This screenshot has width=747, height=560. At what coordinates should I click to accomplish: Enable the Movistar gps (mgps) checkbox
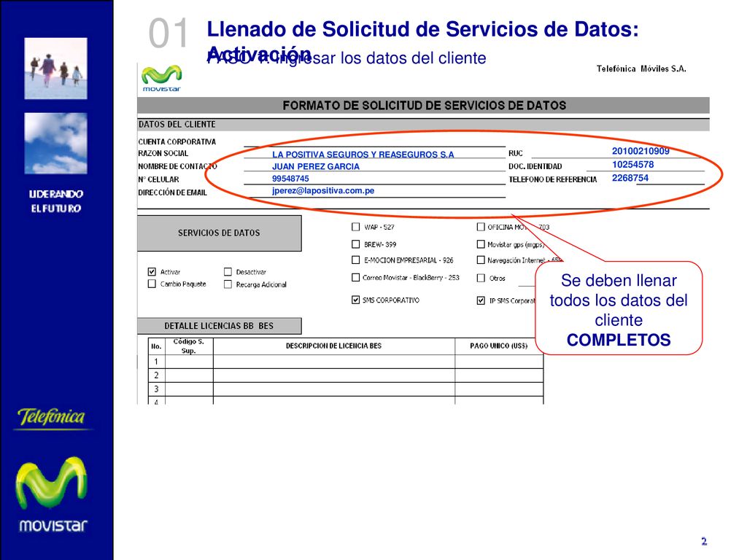coord(481,244)
